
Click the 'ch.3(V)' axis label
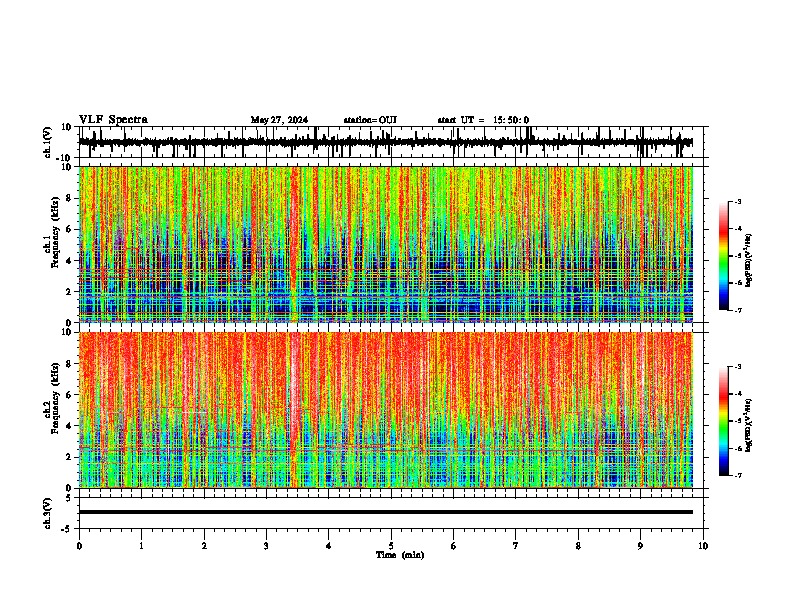[47, 513]
